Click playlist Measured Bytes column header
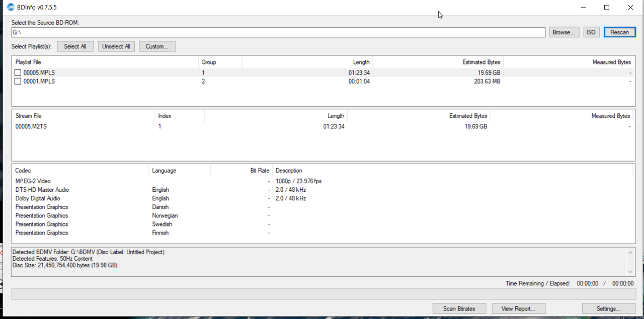This screenshot has width=644, height=319. coord(568,62)
